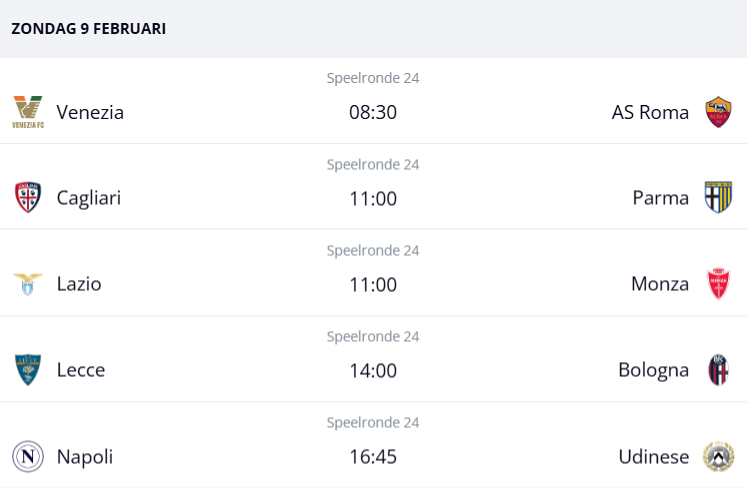
Task: Open the Napoli N logo
Action: 28,456
